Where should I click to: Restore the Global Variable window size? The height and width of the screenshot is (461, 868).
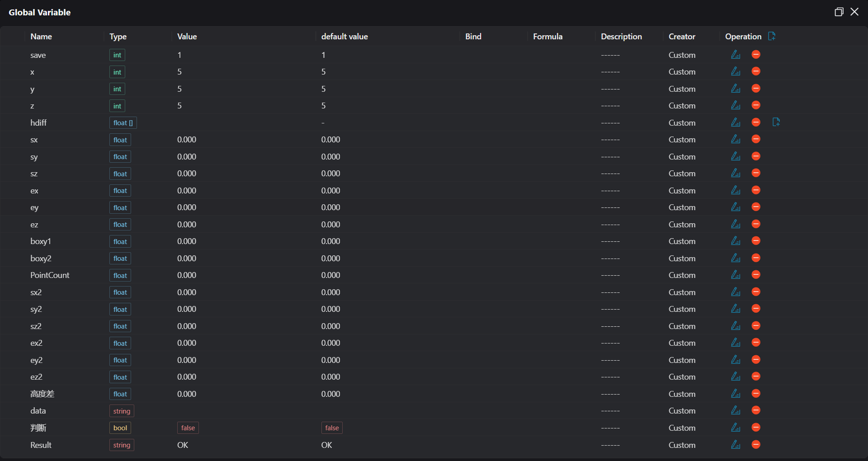pyautogui.click(x=839, y=12)
